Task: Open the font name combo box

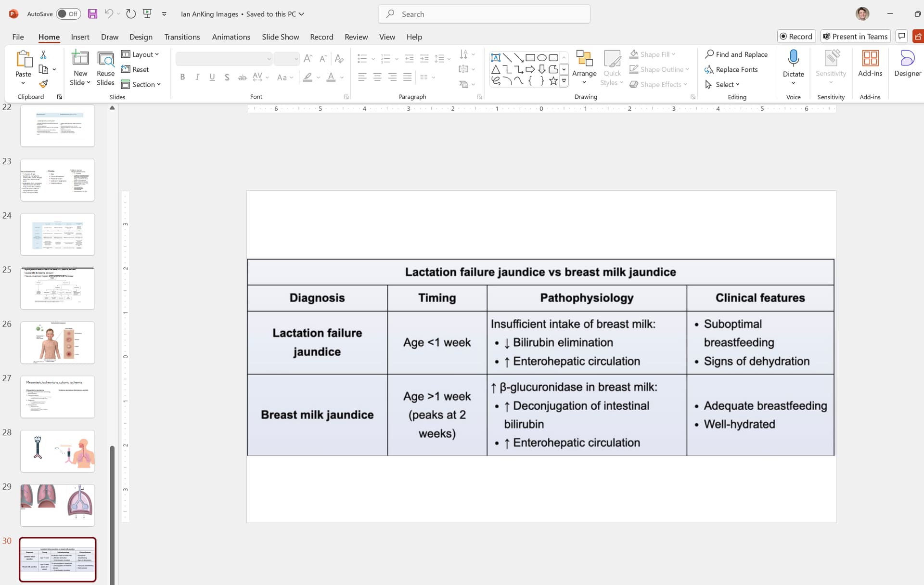Action: coord(224,59)
